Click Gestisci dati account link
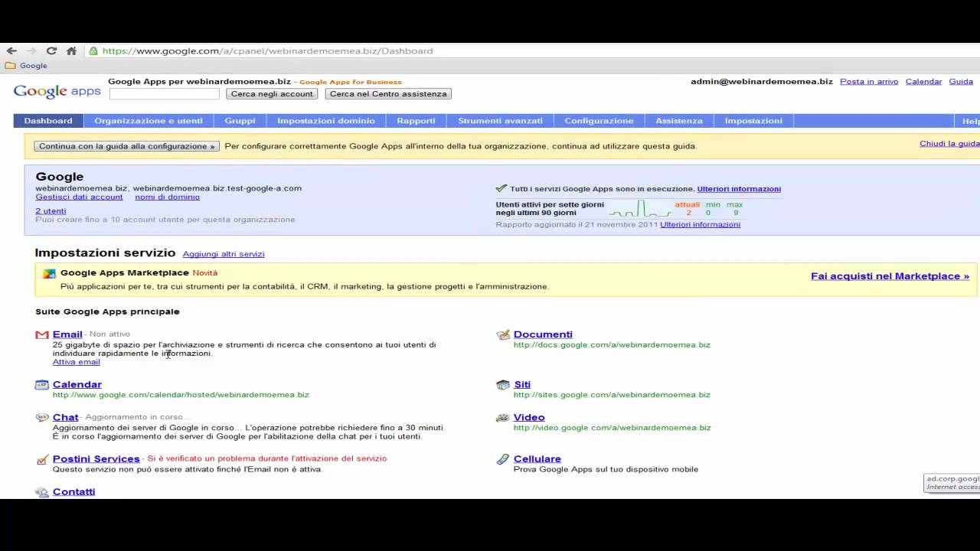 pos(79,197)
